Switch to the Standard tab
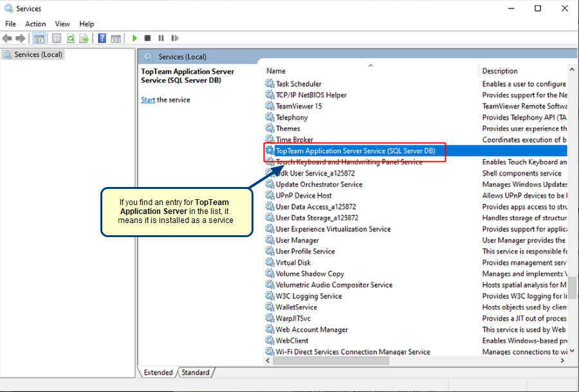579x392 pixels. [196, 373]
